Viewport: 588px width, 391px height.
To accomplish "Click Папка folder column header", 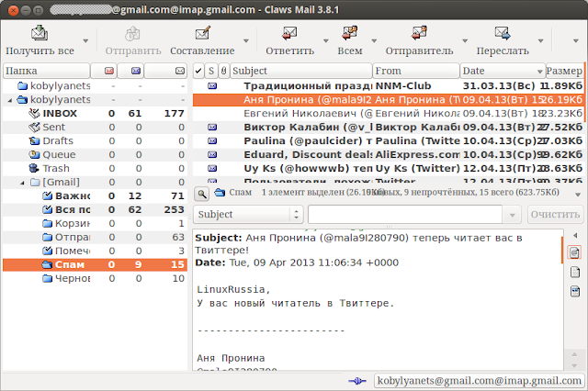I will pyautogui.click(x=47, y=71).
